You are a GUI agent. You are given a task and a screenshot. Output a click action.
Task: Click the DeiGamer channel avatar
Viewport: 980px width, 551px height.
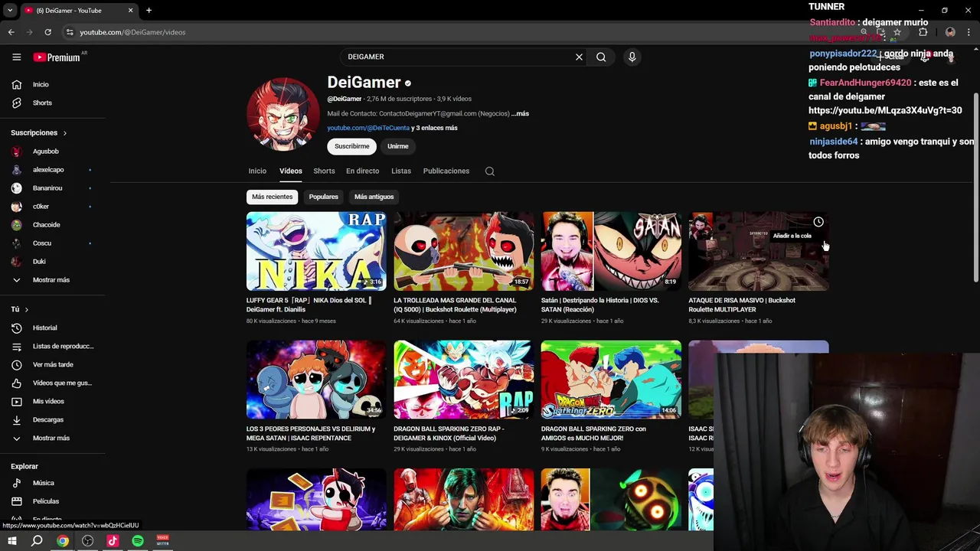click(x=283, y=114)
